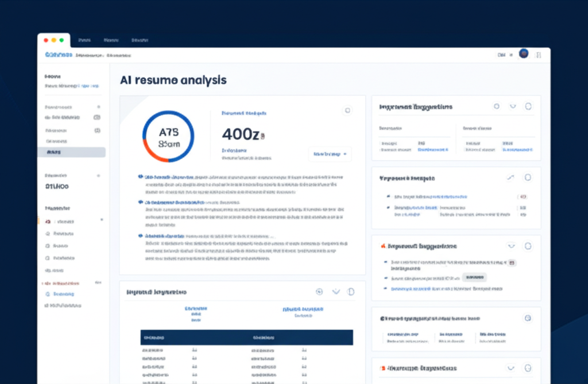588x384 pixels.
Task: Open the dropdown button in the ATS score card
Action: (x=330, y=154)
